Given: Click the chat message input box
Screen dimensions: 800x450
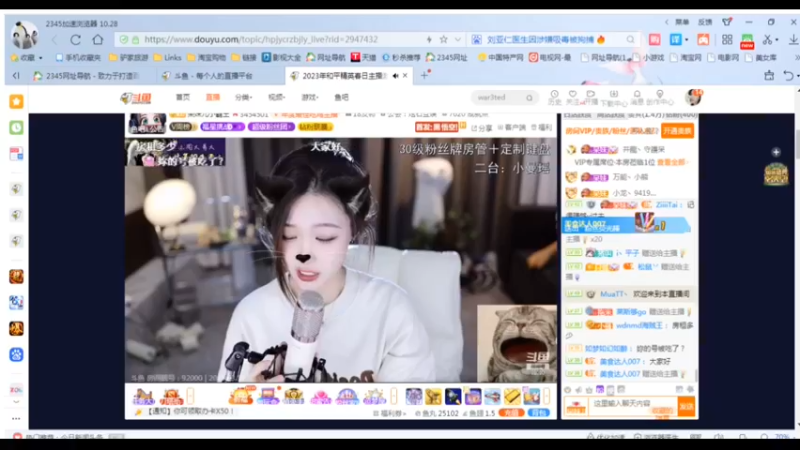Looking at the screenshot, I should click(x=633, y=407).
